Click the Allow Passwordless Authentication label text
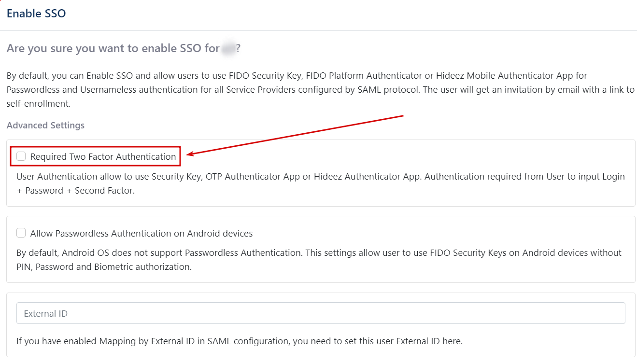 click(x=140, y=233)
